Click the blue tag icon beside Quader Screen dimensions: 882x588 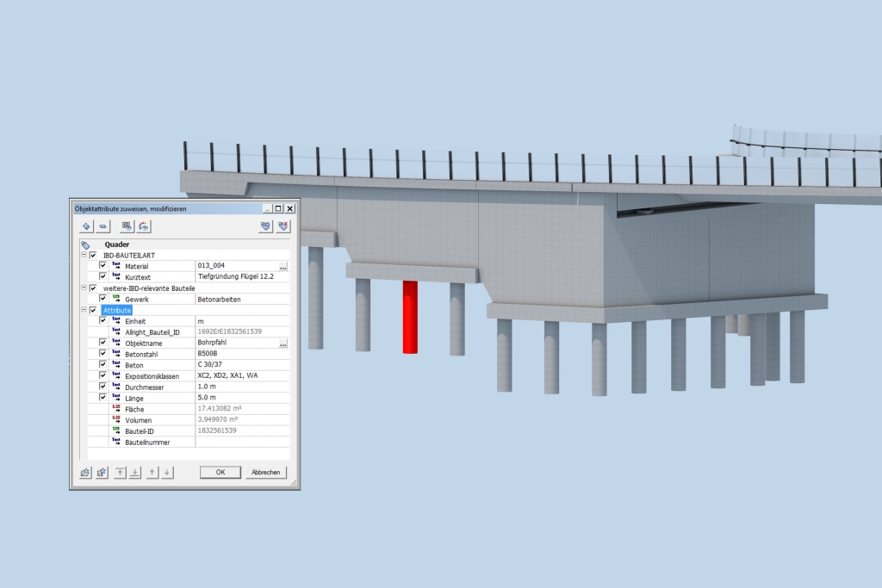(85, 244)
